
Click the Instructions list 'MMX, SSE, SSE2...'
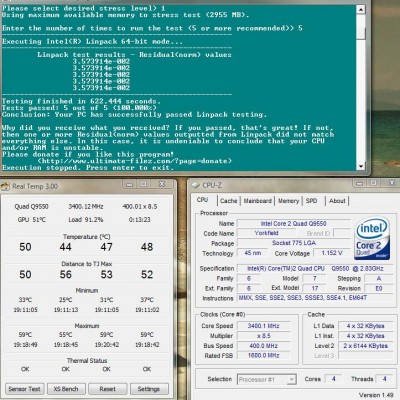pyautogui.click(x=315, y=298)
